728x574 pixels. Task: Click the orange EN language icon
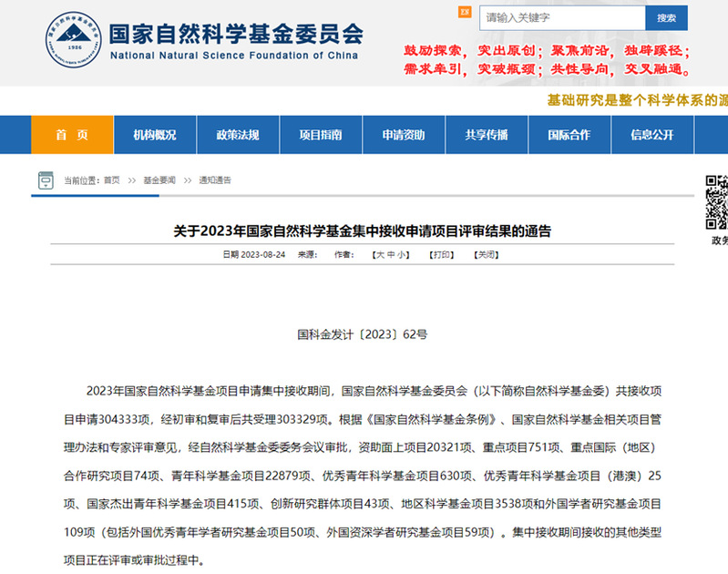[465, 12]
